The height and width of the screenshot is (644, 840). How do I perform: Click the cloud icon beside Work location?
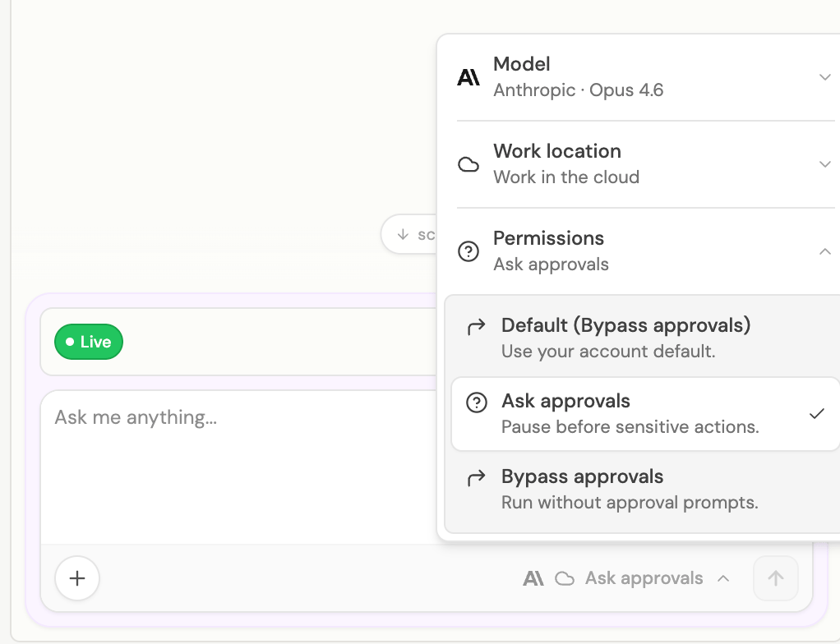point(468,164)
